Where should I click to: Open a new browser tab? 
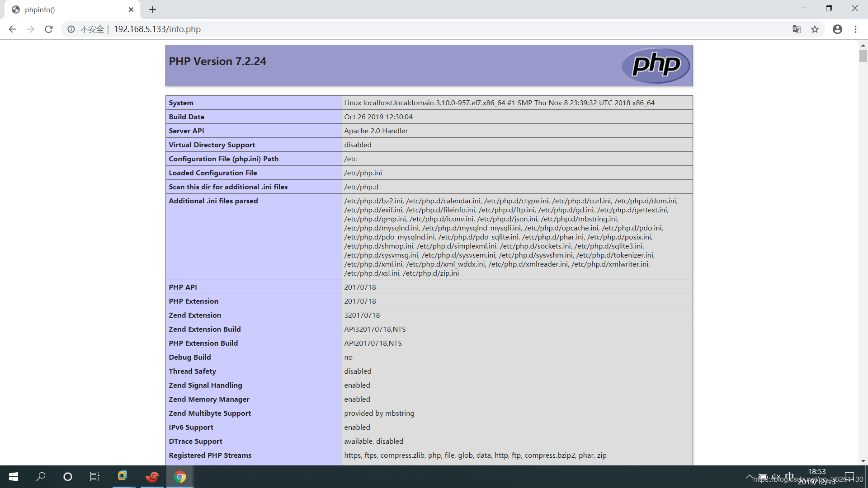tap(152, 9)
